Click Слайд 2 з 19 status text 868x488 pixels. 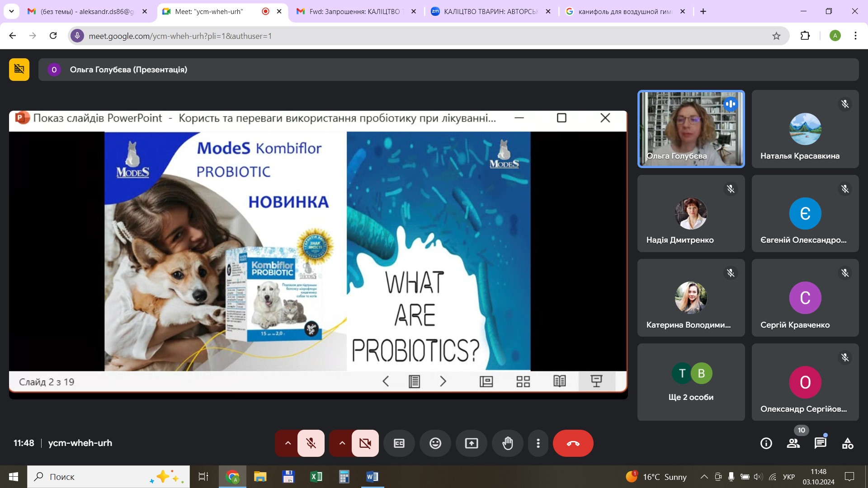(47, 382)
